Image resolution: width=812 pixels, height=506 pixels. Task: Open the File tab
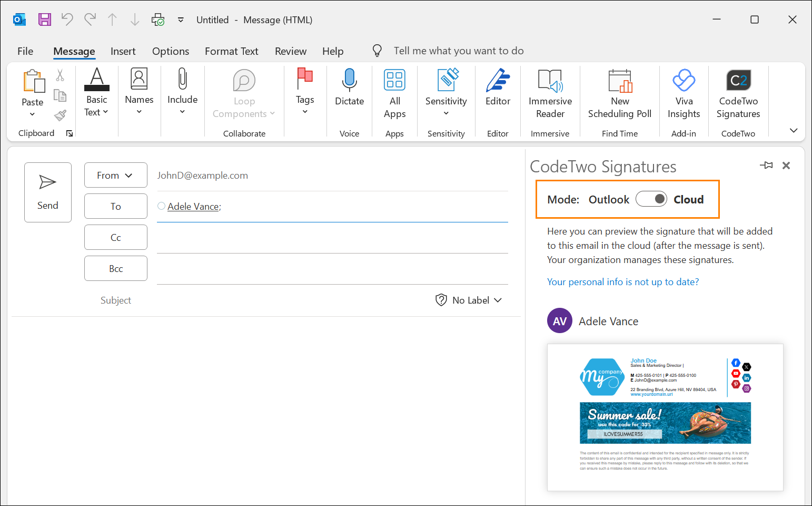[25, 51]
